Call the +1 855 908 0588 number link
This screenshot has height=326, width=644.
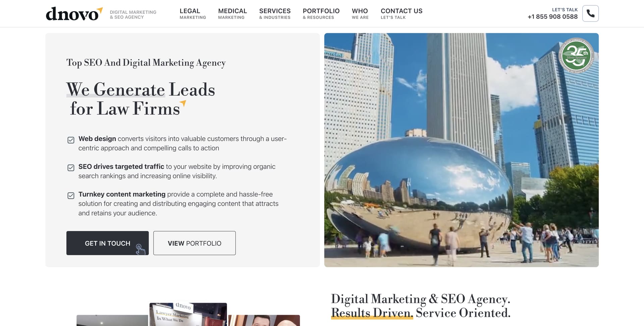[552, 17]
